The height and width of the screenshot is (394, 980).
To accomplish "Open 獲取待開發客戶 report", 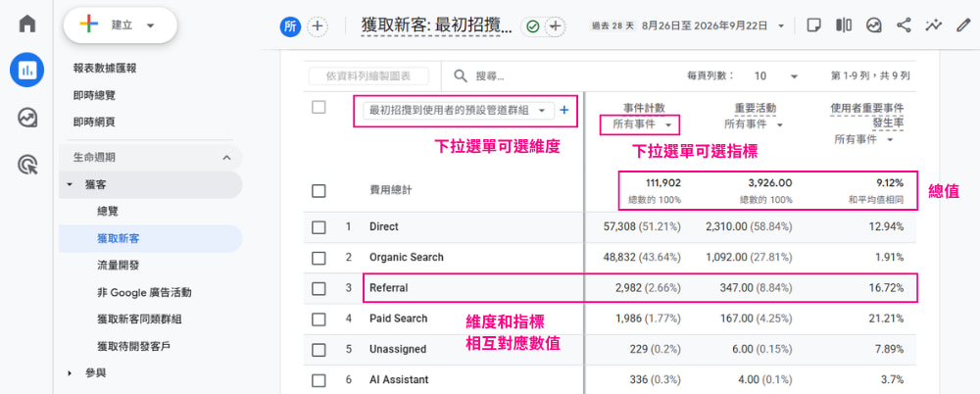I will [x=133, y=347].
